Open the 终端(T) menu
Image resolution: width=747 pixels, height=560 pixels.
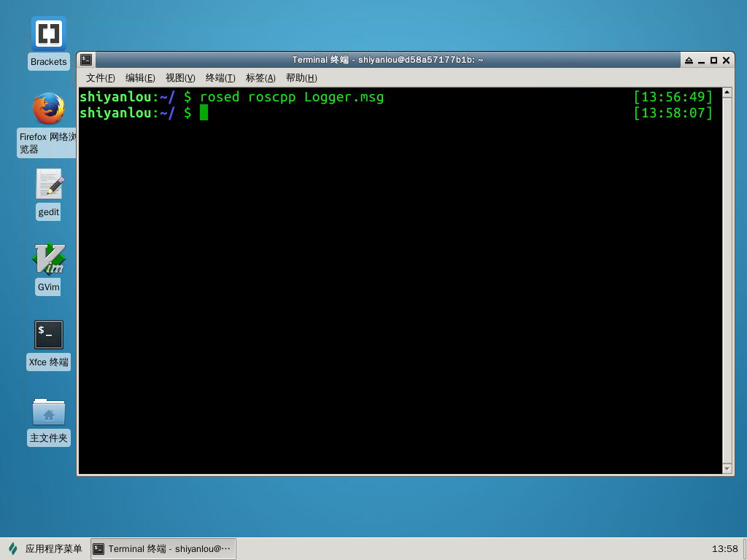(220, 78)
